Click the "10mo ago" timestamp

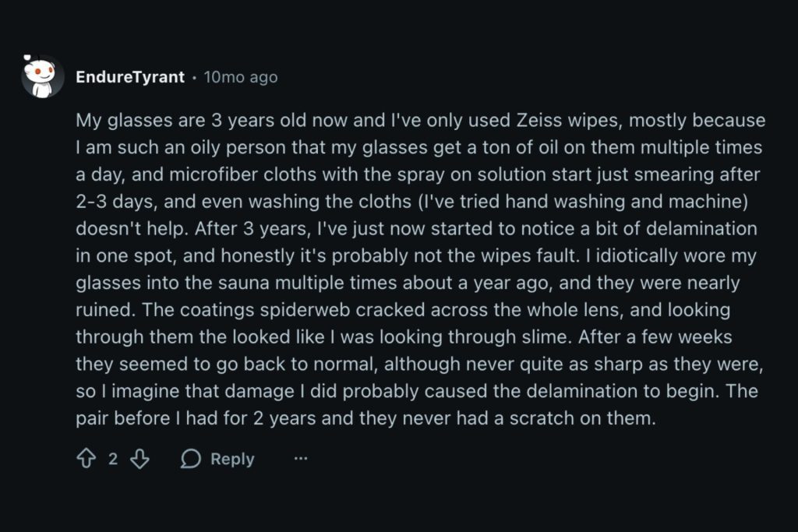(x=241, y=77)
